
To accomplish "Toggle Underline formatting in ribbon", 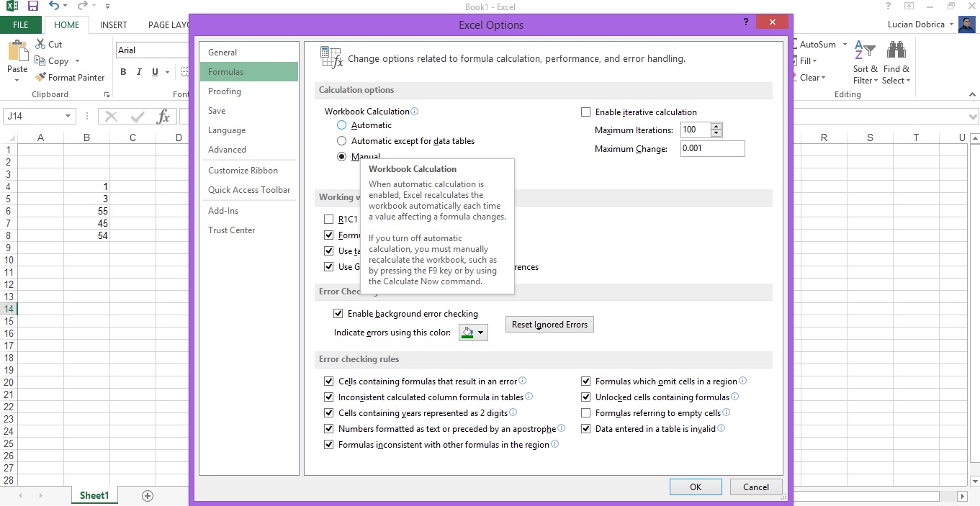I will (x=156, y=72).
